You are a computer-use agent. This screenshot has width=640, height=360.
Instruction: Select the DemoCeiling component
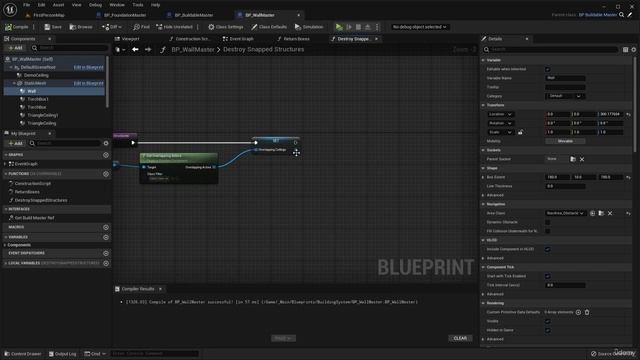point(36,75)
